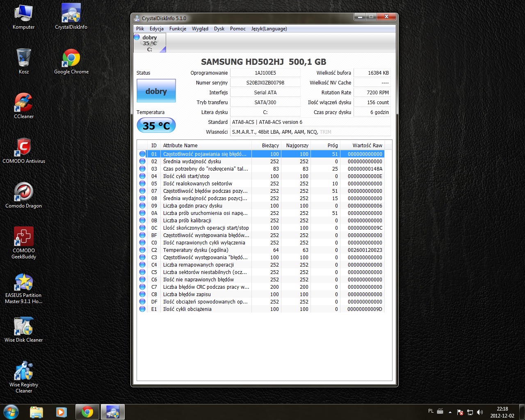Open the Dysk menu

(x=219, y=29)
